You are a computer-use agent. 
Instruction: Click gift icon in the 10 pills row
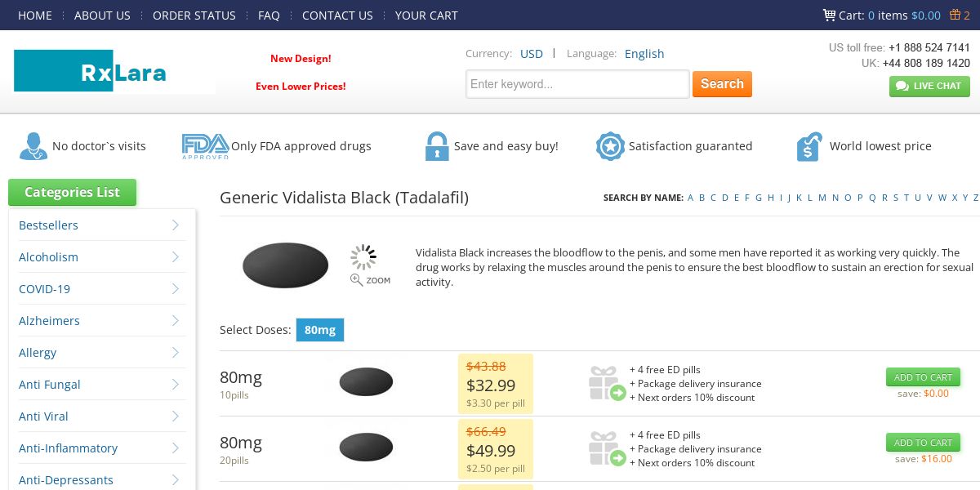[x=607, y=383]
